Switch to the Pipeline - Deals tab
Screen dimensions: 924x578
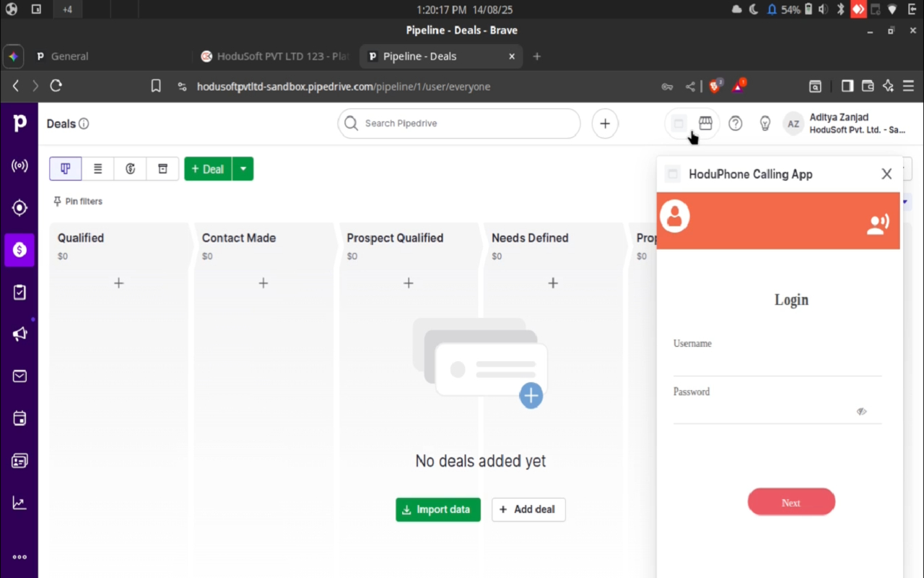(x=419, y=56)
